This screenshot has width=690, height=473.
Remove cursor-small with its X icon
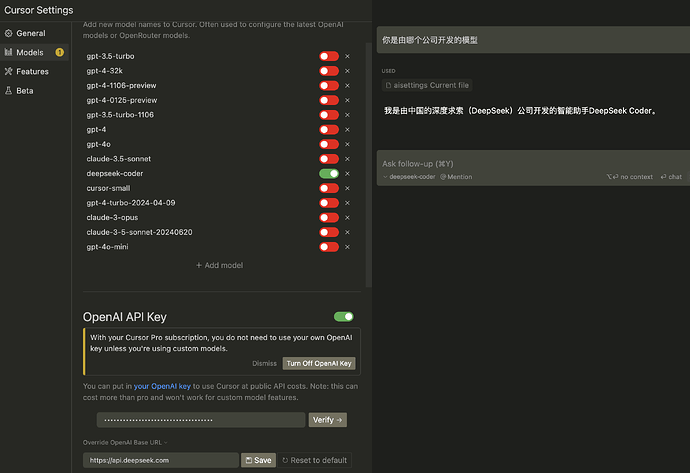click(x=347, y=188)
